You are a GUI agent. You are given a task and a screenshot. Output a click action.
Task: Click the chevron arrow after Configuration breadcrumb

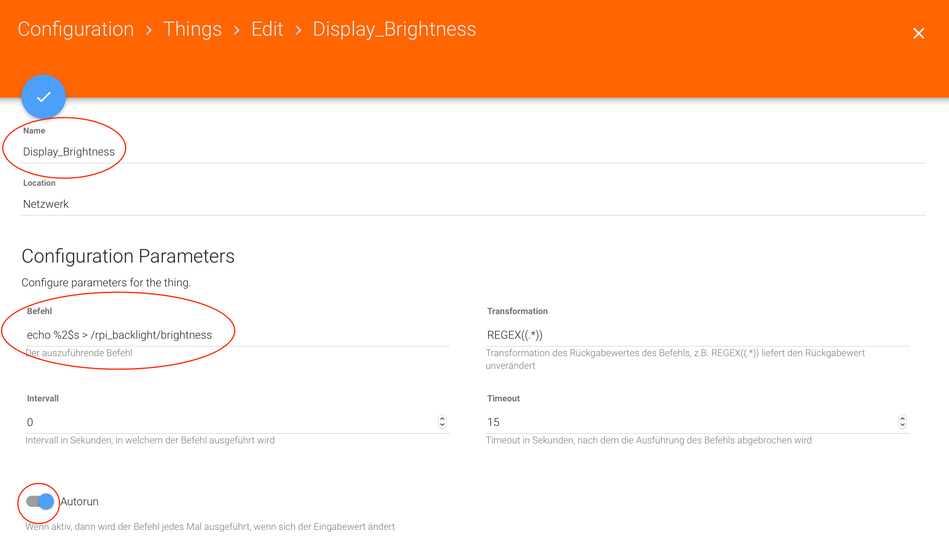click(149, 31)
